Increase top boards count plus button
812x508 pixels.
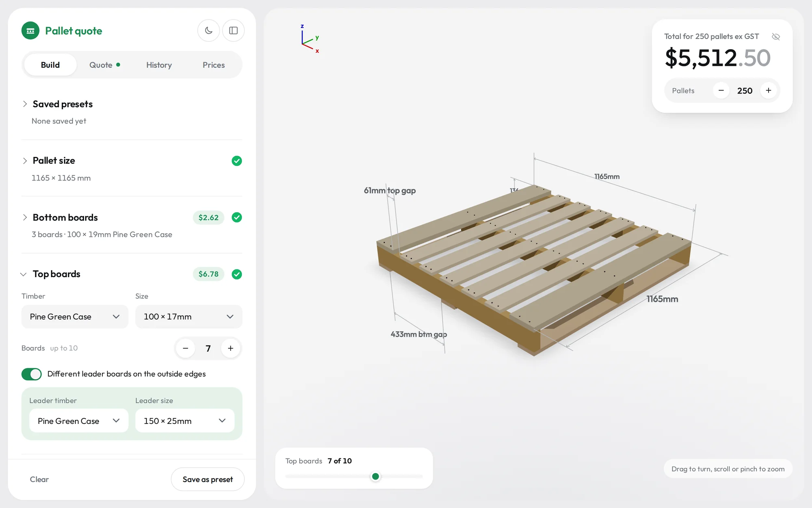point(231,348)
